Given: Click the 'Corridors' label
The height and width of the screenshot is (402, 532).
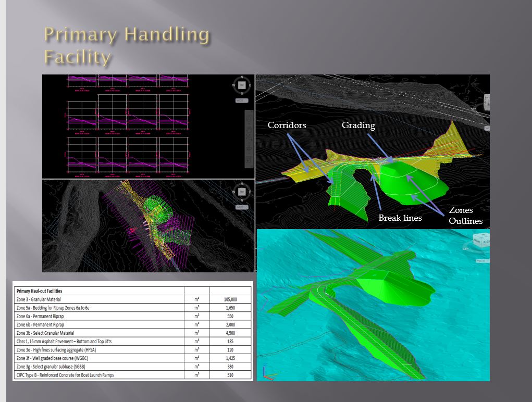Looking at the screenshot, I should 287,125.
